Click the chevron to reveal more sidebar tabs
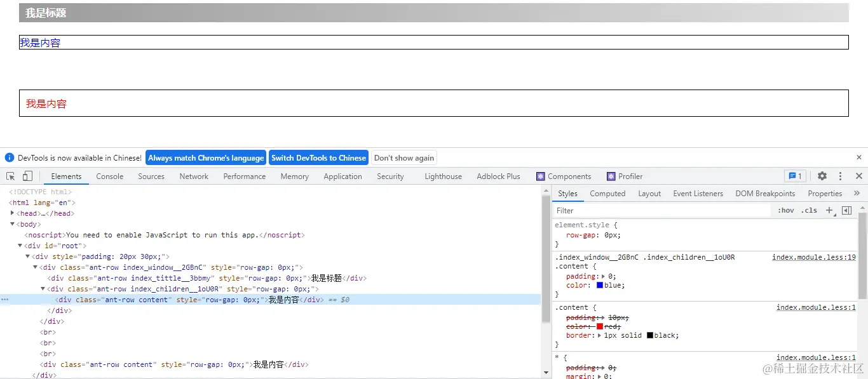Viewport: 868px width, 379px height. pos(857,193)
